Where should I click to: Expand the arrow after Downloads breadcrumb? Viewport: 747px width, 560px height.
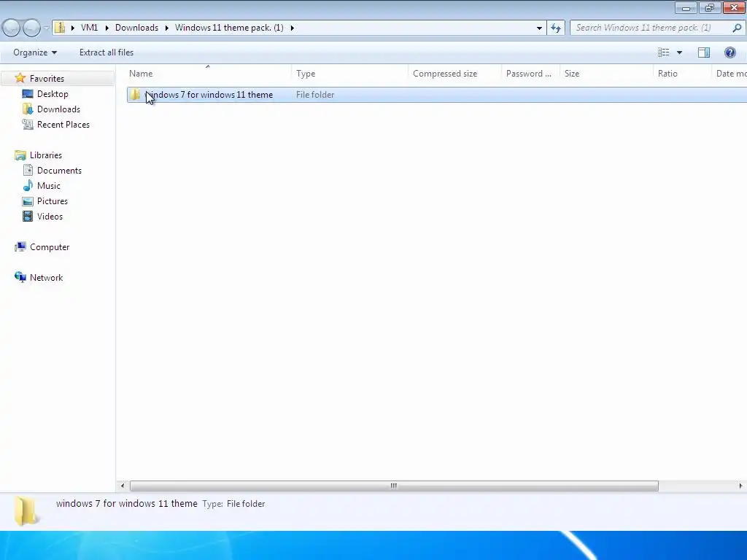coord(167,28)
